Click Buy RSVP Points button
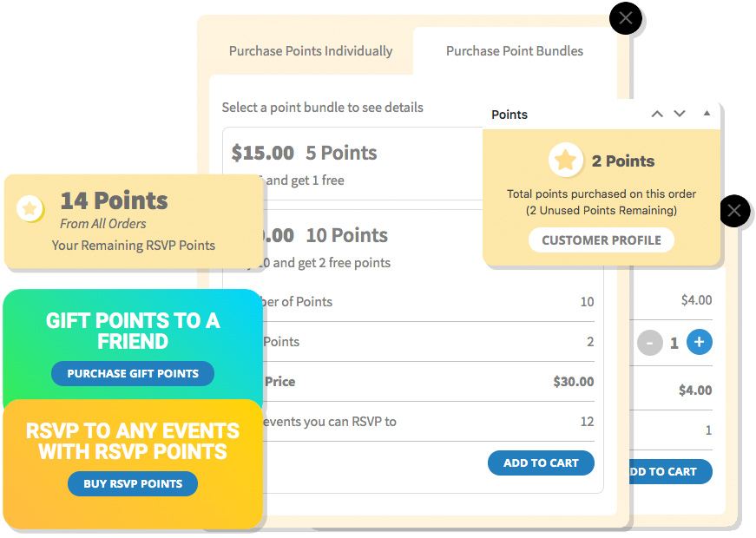The image size is (756, 538). [133, 483]
